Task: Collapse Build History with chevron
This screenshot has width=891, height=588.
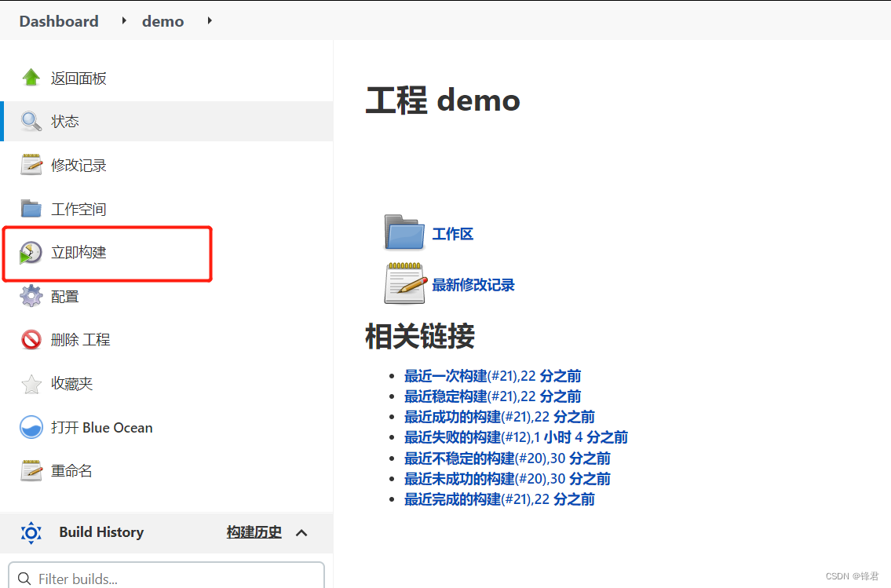Action: tap(301, 533)
